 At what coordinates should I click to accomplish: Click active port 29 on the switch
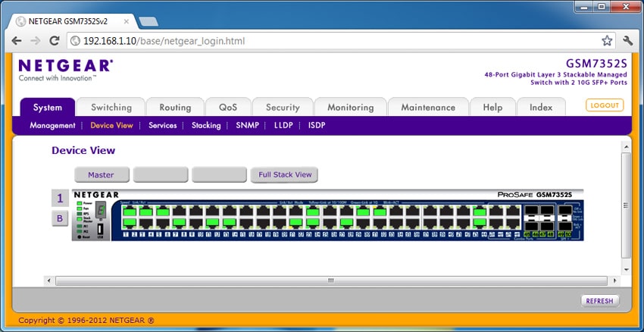coord(364,212)
